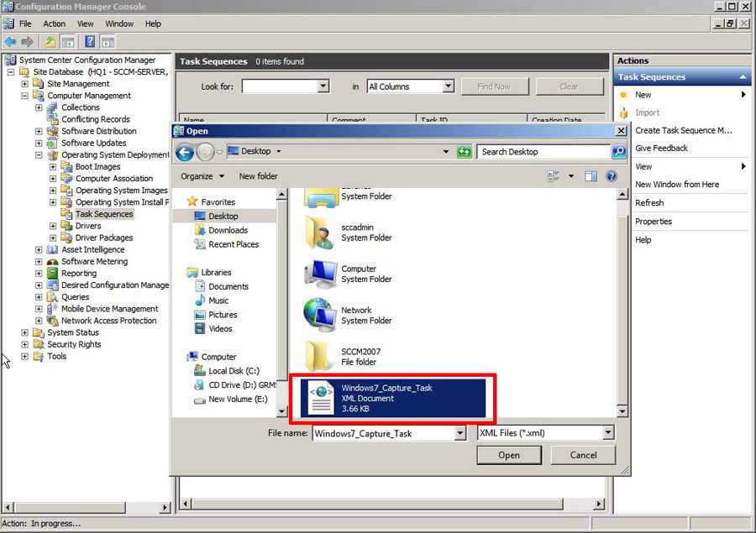This screenshot has width=756, height=533.
Task: Click the search magnifier in Open dialog
Action: tap(619, 152)
